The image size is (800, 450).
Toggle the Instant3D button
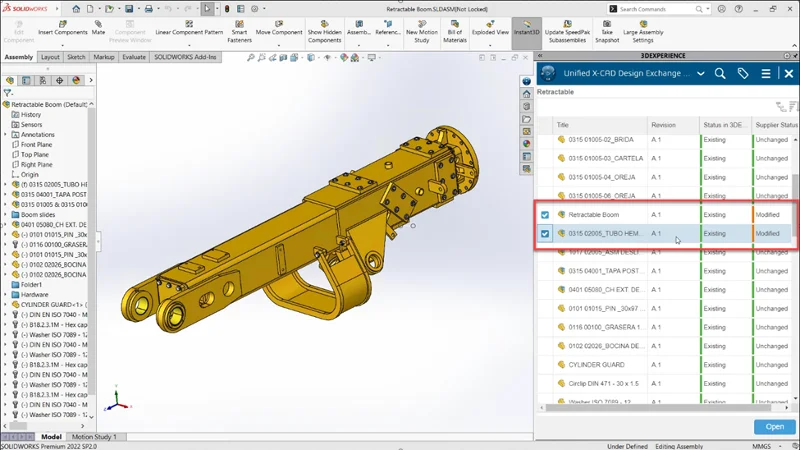(526, 31)
